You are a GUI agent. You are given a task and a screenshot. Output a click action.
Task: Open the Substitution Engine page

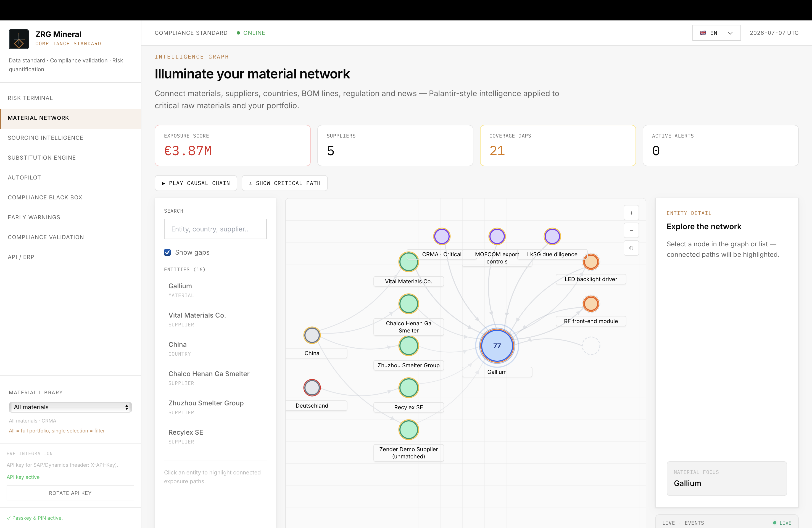click(71, 158)
